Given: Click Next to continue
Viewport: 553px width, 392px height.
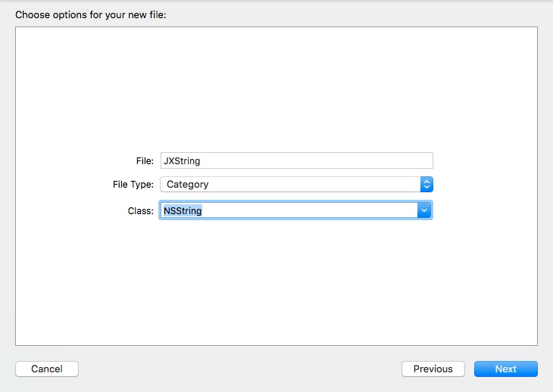Looking at the screenshot, I should [506, 369].
